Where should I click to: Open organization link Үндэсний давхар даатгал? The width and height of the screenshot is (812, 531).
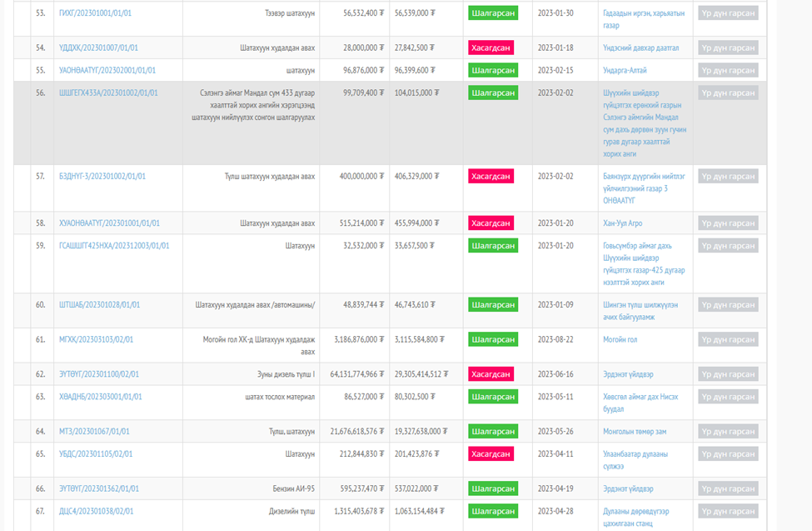coord(641,48)
